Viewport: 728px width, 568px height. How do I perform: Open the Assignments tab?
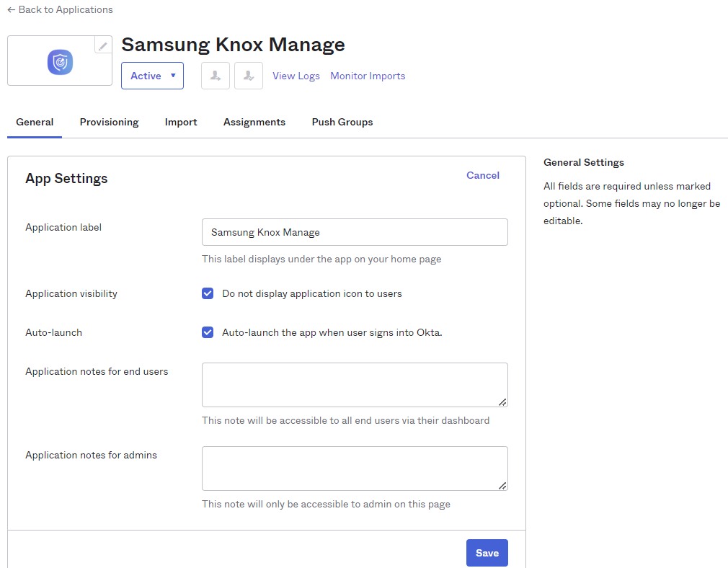pos(254,122)
